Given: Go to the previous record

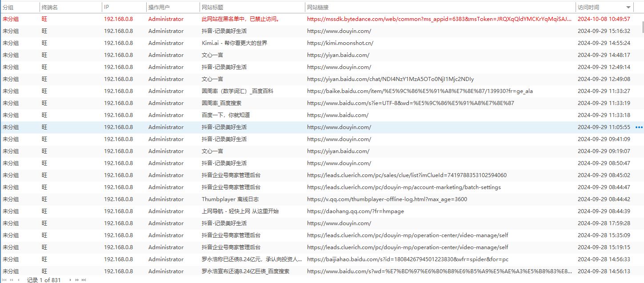Looking at the screenshot, I should click(19, 280).
